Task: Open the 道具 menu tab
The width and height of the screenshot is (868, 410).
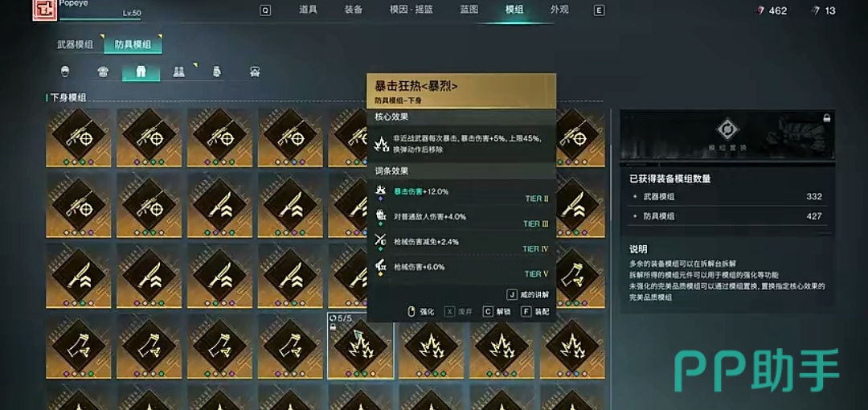Action: point(308,10)
